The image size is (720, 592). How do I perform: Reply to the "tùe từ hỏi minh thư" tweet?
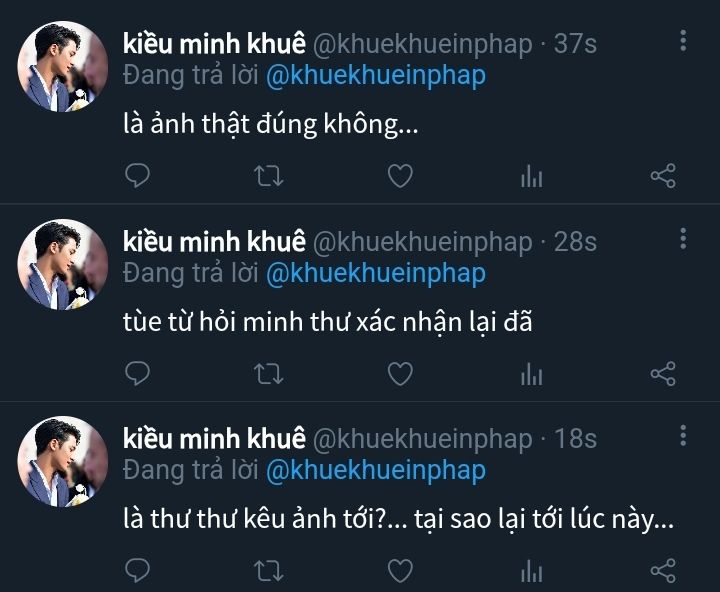coord(140,374)
